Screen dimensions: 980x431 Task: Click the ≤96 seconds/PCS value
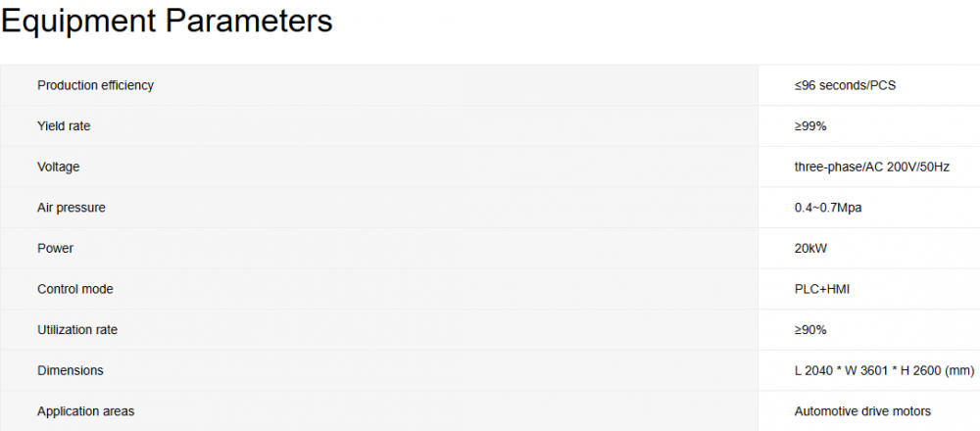845,85
